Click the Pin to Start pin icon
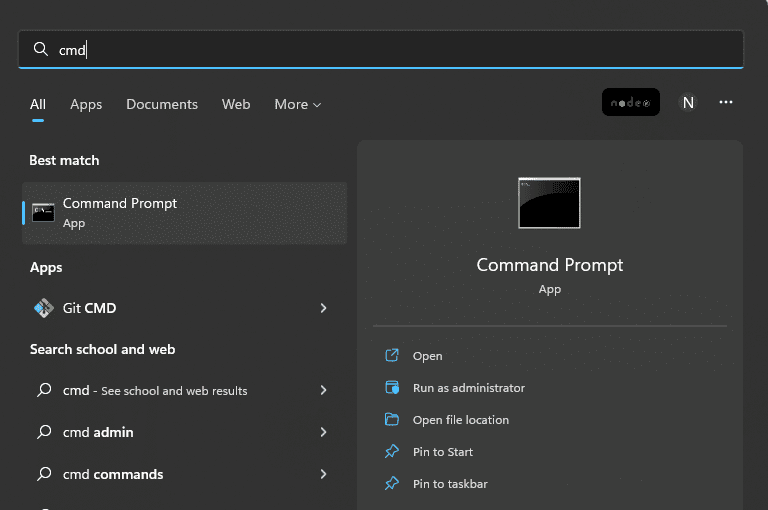The image size is (768, 510). (392, 451)
